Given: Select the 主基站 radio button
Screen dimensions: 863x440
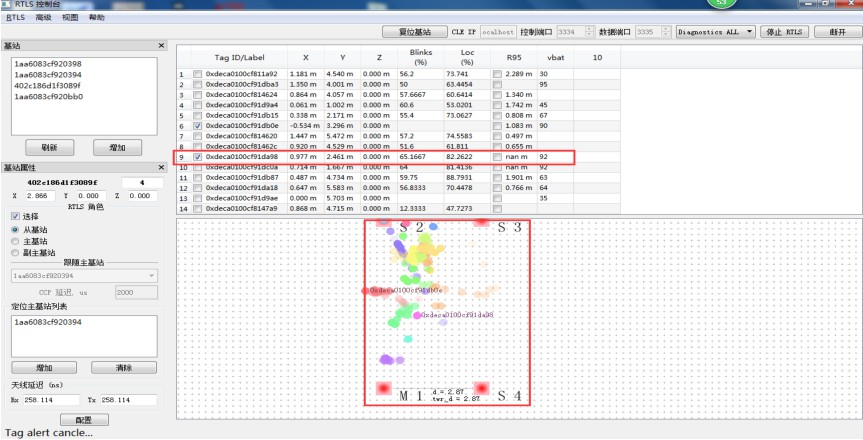Looking at the screenshot, I should click(x=14, y=241).
